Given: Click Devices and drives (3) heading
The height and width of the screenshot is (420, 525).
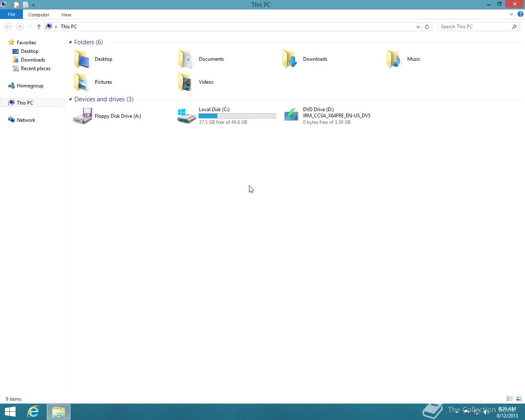Looking at the screenshot, I should click(104, 99).
